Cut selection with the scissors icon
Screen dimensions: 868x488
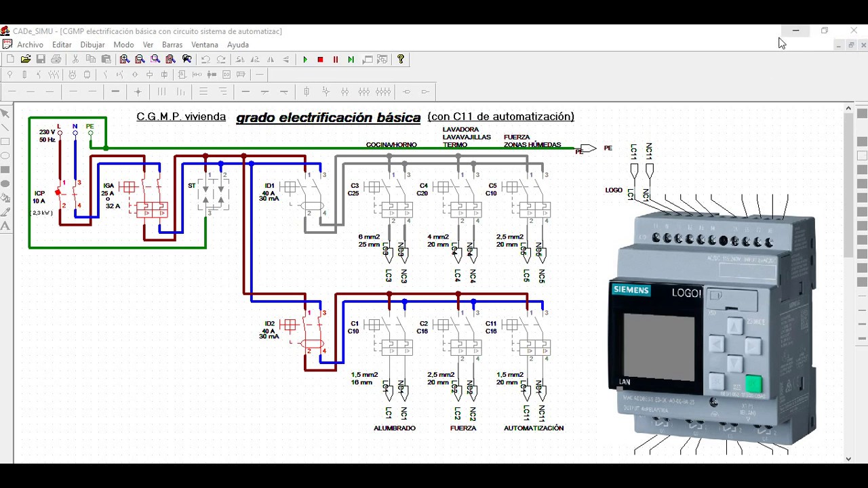75,60
